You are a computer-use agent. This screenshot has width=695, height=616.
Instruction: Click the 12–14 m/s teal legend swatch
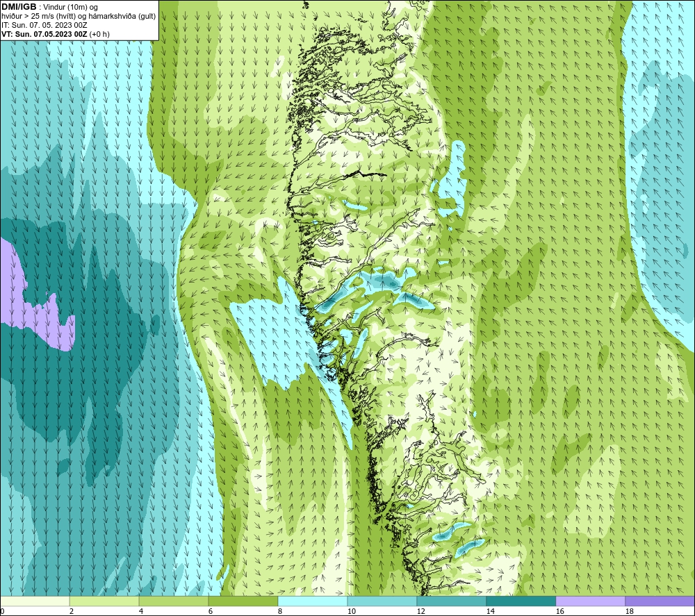click(451, 601)
